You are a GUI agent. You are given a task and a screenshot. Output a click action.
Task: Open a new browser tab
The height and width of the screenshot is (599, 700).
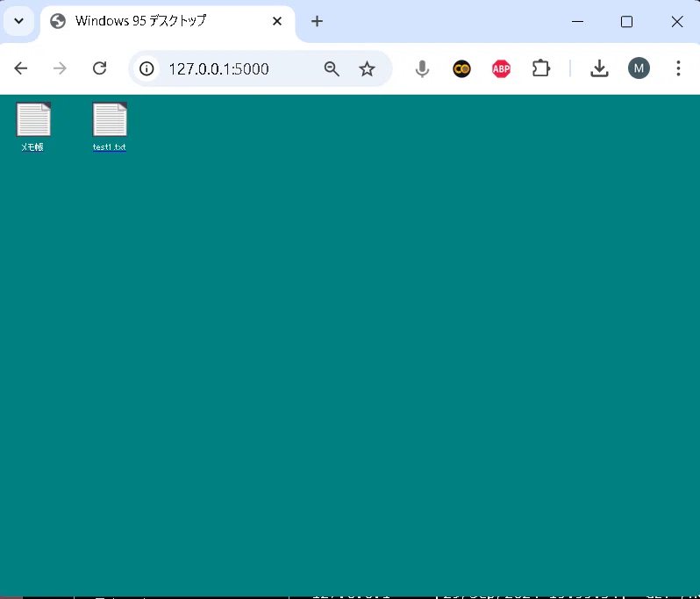(317, 21)
